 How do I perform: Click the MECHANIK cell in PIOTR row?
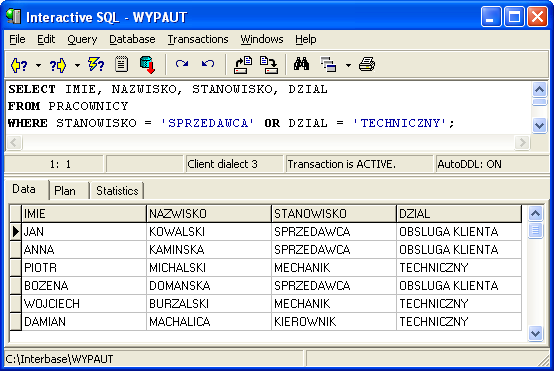[x=334, y=268]
